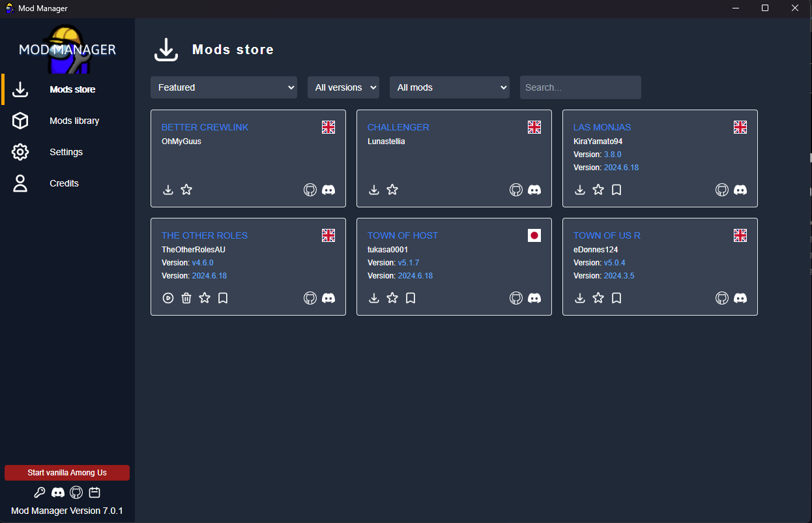
Task: Open The Other Roles GitHub icon
Action: point(310,298)
